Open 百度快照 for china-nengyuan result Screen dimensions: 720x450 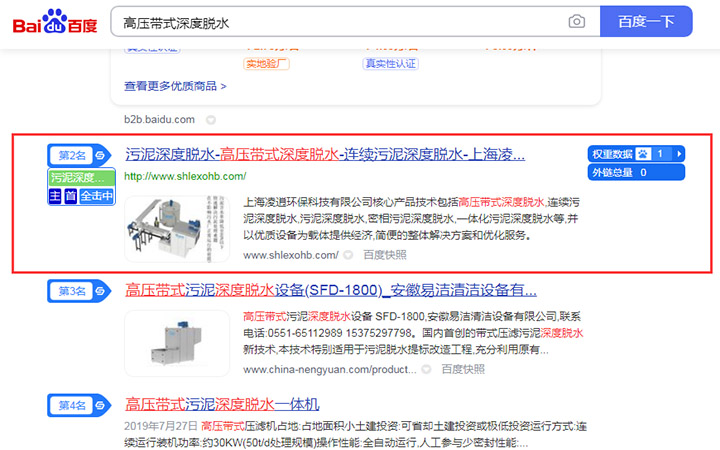pos(463,369)
